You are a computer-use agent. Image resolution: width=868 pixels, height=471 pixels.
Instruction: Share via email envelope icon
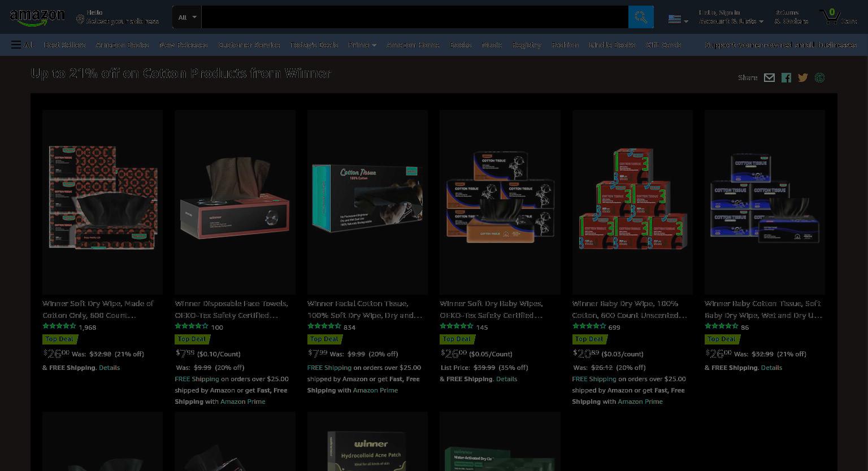pos(769,78)
